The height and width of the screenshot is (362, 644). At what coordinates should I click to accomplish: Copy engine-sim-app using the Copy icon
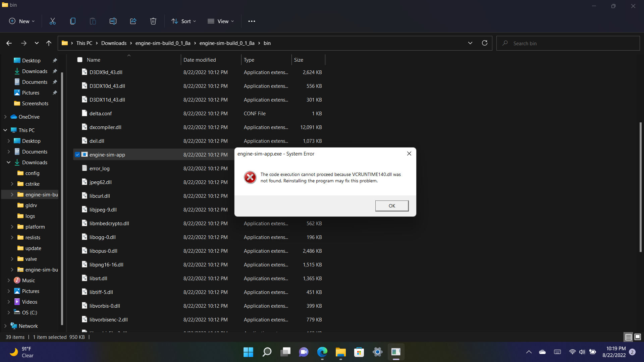coord(72,21)
